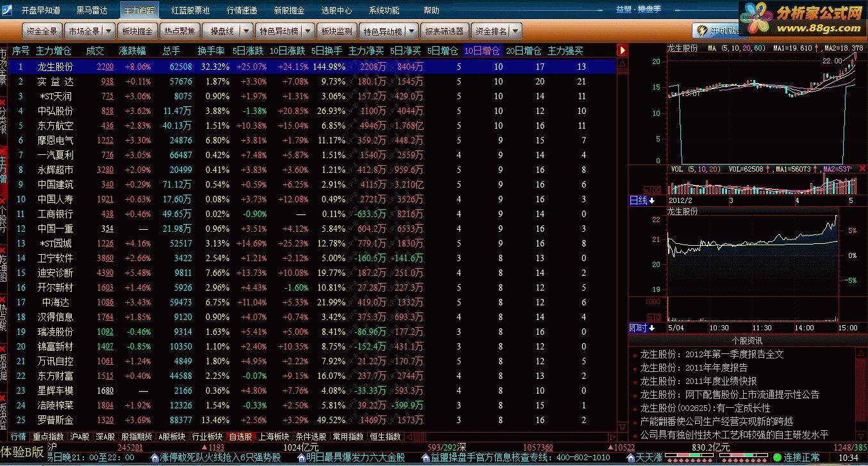Open news 龙生股份:2011年度业绩快报
The width and height of the screenshot is (868, 466).
pyautogui.click(x=698, y=381)
